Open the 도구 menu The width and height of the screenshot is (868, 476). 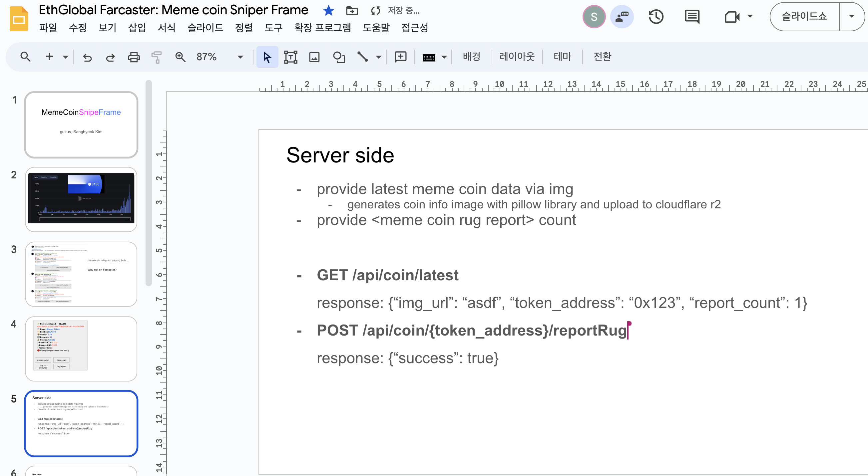[x=273, y=28]
